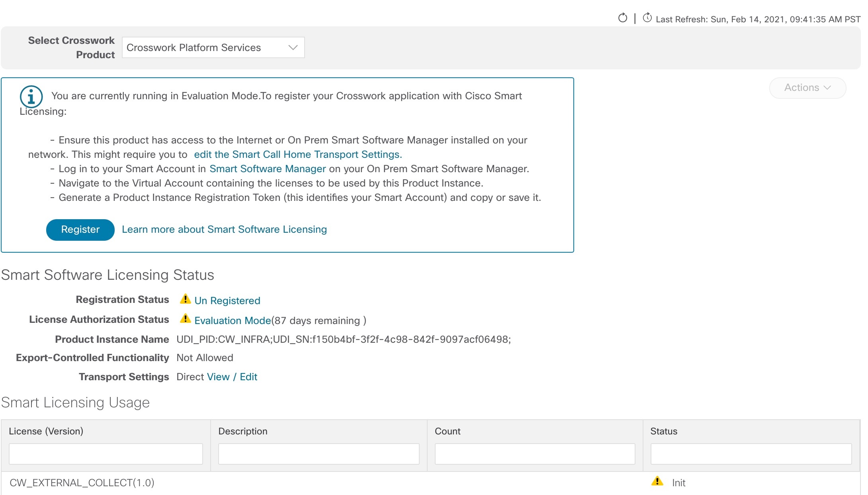868x495 pixels.
Task: Click the info icon in evaluation notice
Action: 31,96
